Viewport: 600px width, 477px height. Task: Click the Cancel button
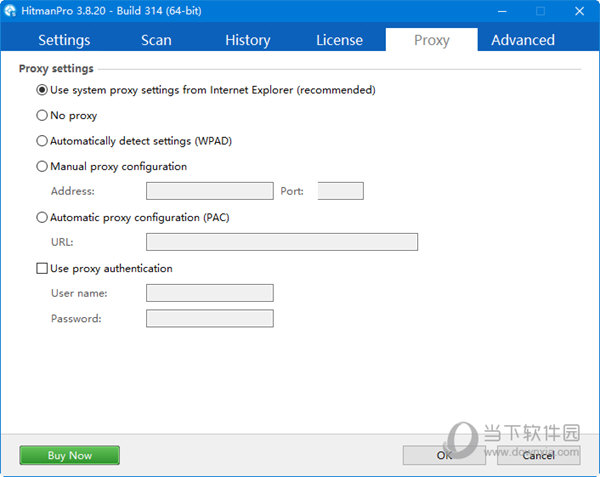tap(539, 455)
